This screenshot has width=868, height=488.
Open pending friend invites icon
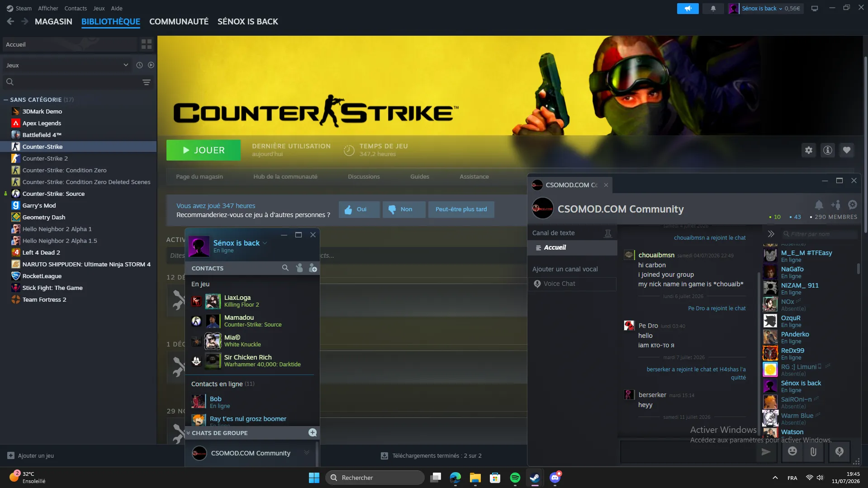[299, 268]
